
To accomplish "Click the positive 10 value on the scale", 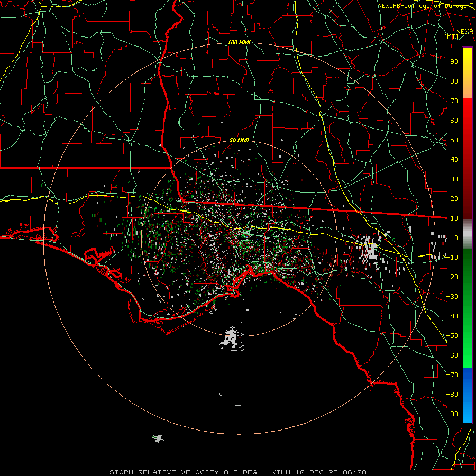I will (454, 218).
